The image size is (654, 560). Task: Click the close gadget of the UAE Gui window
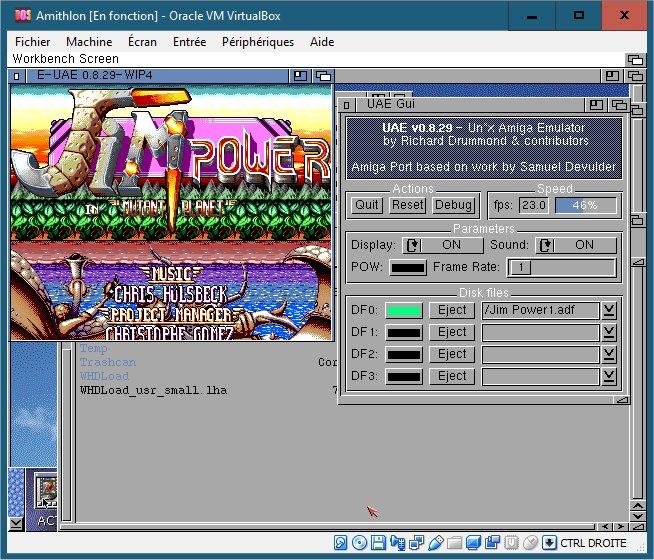(x=347, y=105)
